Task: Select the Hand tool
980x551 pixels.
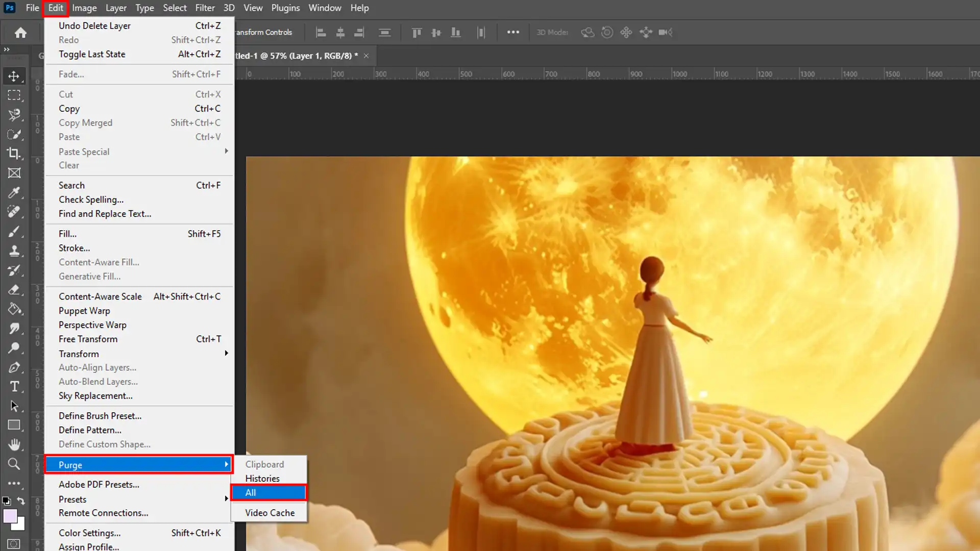Action: (x=14, y=444)
